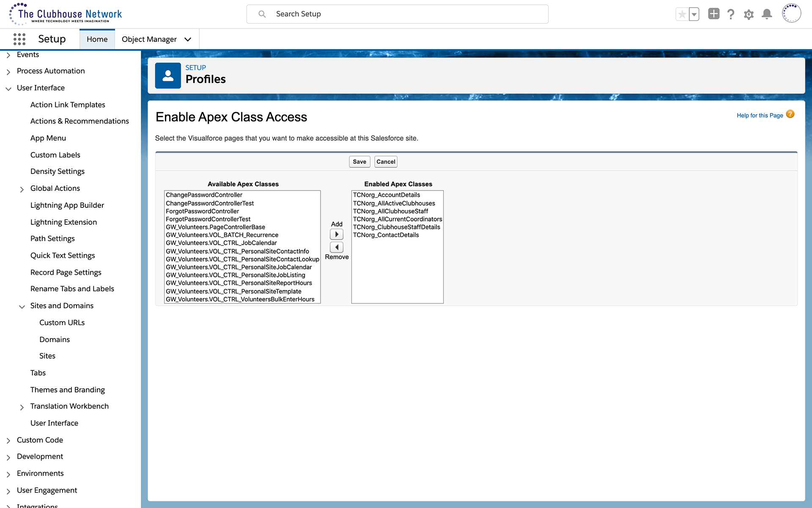
Task: Click the Save button
Action: pyautogui.click(x=359, y=162)
